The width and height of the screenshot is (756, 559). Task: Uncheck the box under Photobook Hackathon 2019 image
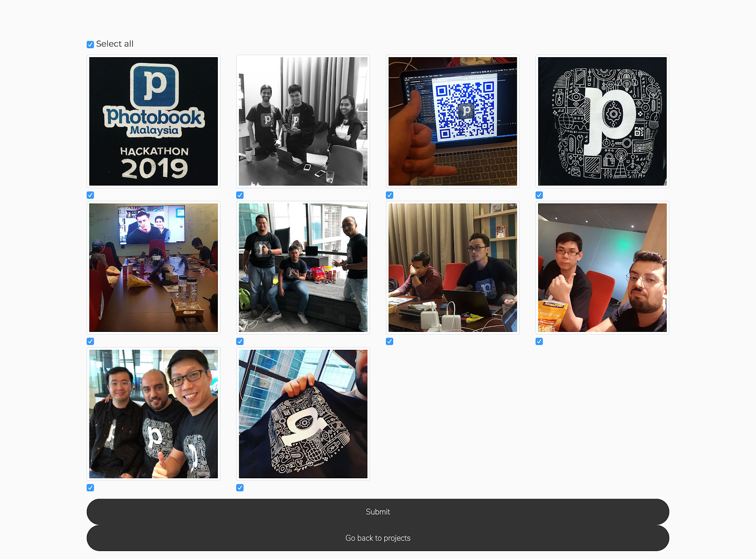click(90, 195)
